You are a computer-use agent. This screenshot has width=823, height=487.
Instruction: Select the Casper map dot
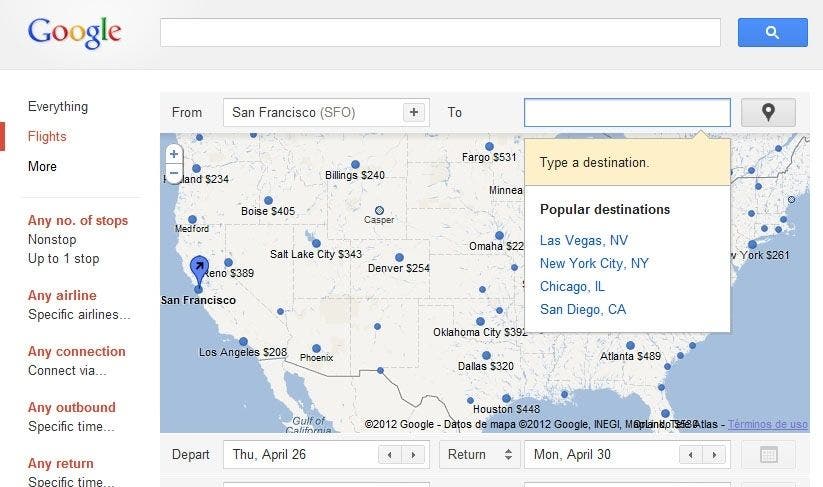pos(379,210)
